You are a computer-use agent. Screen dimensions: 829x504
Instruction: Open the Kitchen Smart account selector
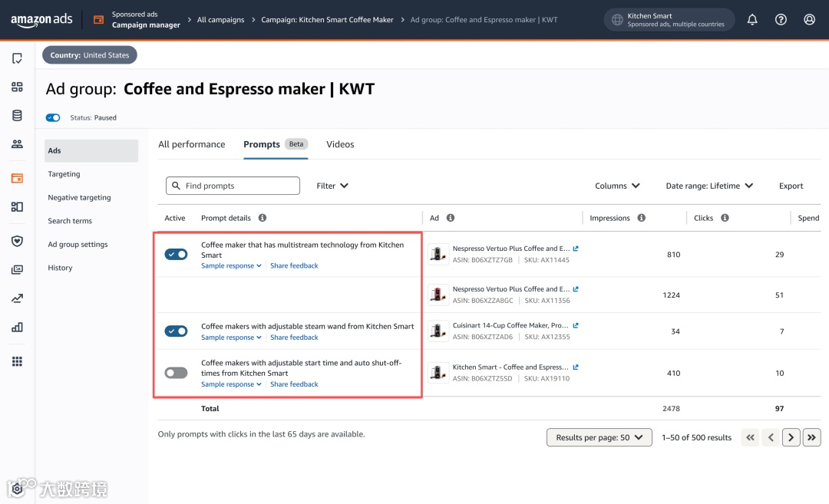pos(669,19)
